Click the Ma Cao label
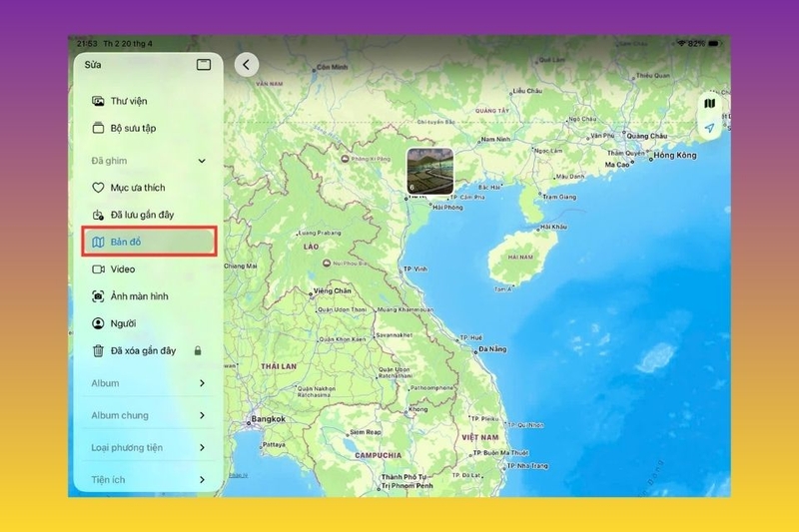This screenshot has width=799, height=532. pos(617,165)
